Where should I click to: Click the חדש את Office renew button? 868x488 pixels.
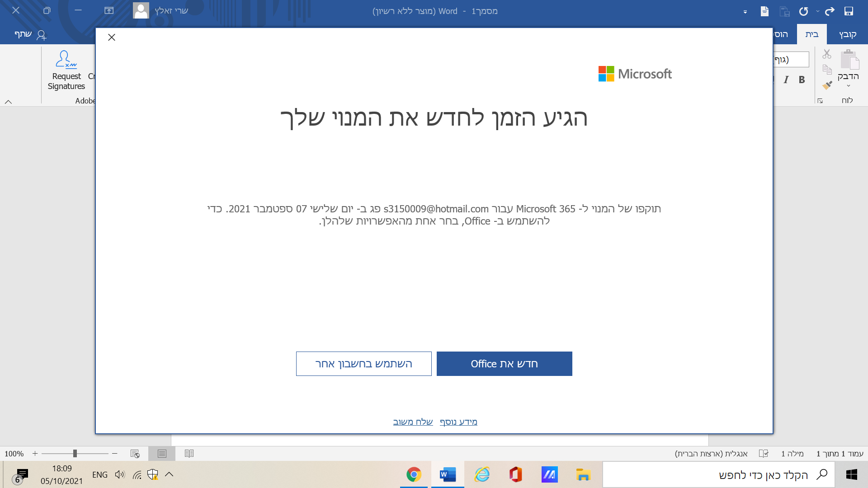[x=504, y=364]
